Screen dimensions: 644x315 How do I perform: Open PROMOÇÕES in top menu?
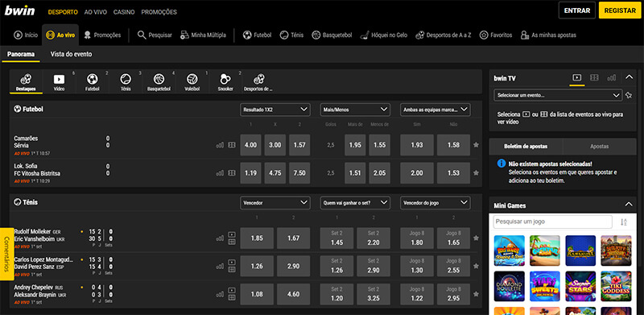159,12
